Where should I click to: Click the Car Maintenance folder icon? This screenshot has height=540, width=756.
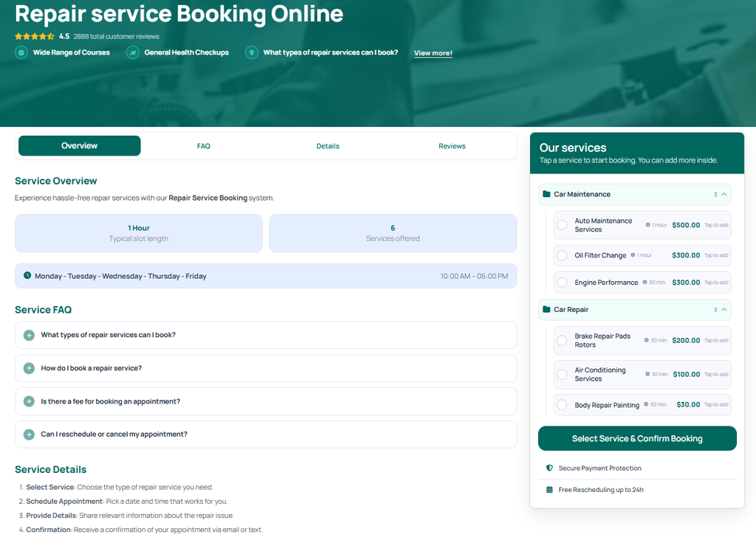coord(546,194)
